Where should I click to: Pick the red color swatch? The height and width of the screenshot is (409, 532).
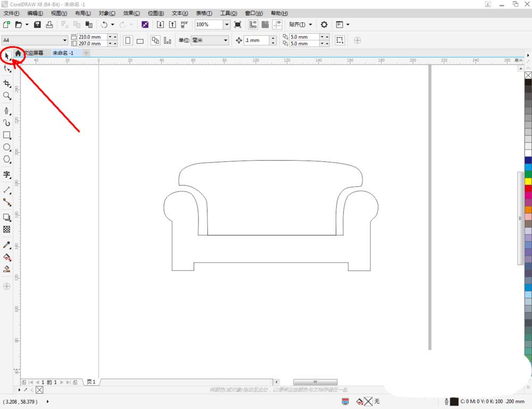click(528, 189)
